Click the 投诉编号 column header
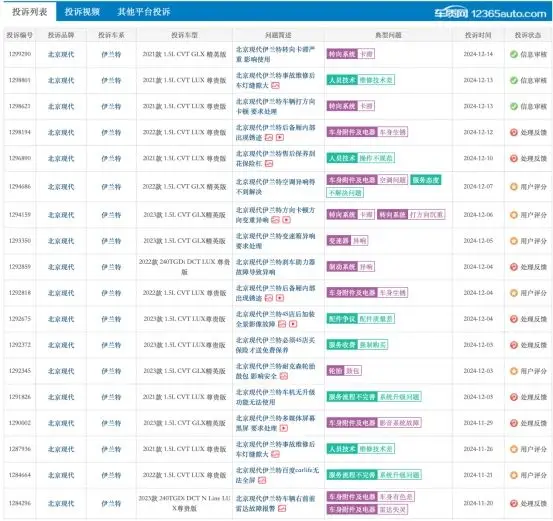This screenshot has height=521, width=553. pyautogui.click(x=19, y=35)
